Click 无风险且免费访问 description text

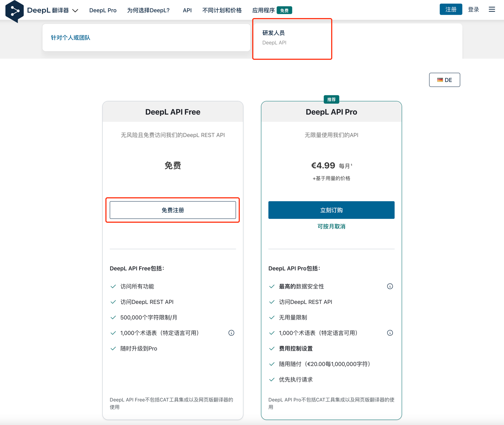pyautogui.click(x=173, y=135)
